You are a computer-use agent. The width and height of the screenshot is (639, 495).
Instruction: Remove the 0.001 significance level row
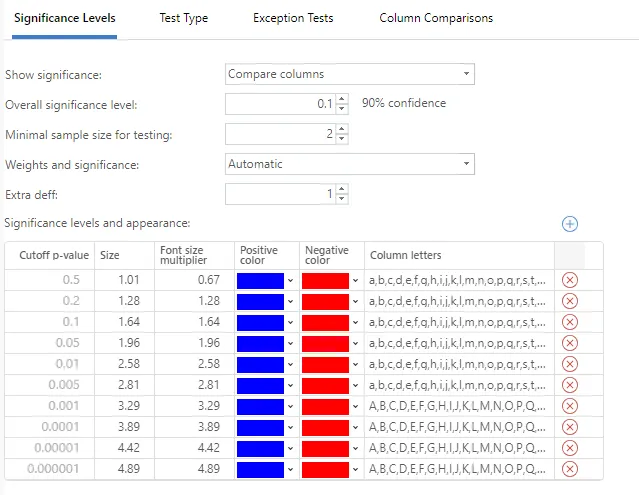click(x=570, y=406)
